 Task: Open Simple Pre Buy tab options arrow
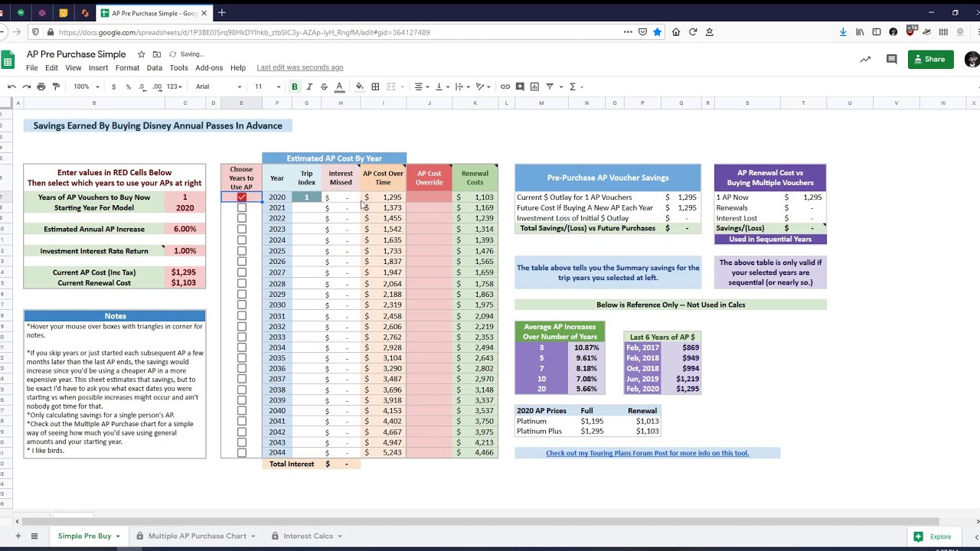click(x=118, y=536)
